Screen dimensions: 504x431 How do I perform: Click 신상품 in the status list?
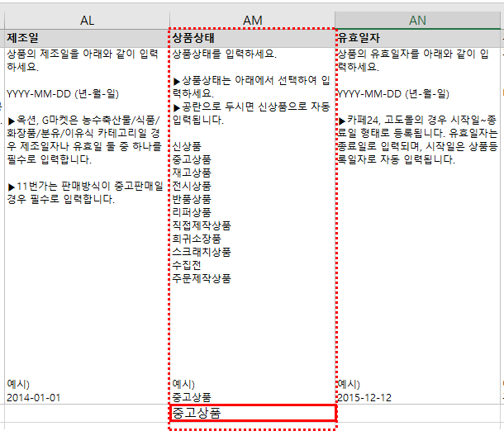(187, 146)
